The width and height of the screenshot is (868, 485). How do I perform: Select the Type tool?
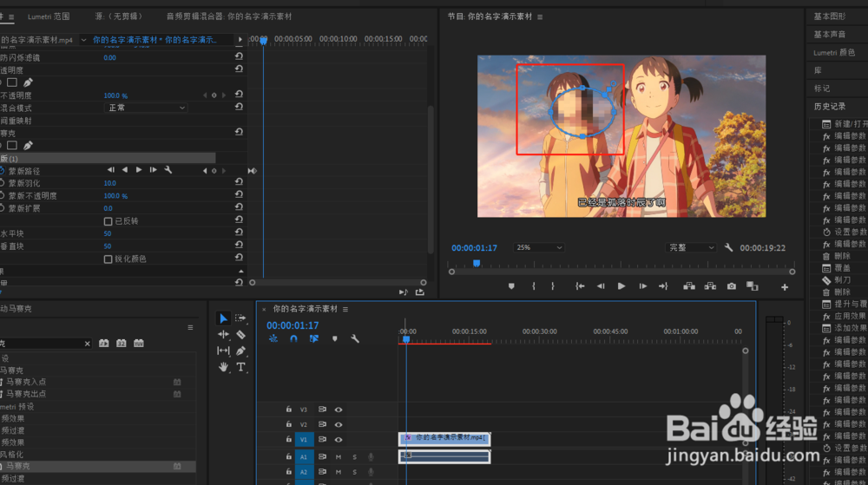coord(240,367)
